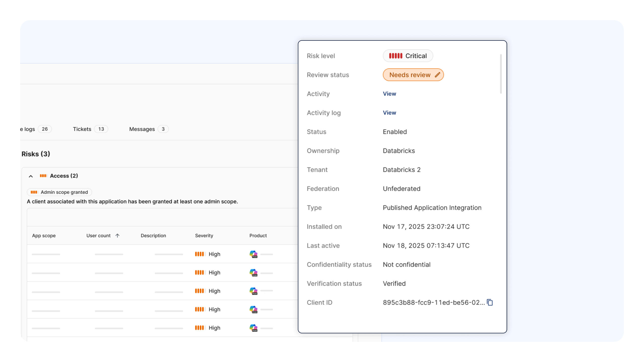
Task: Click M365 product icon in last row
Action: (253, 328)
